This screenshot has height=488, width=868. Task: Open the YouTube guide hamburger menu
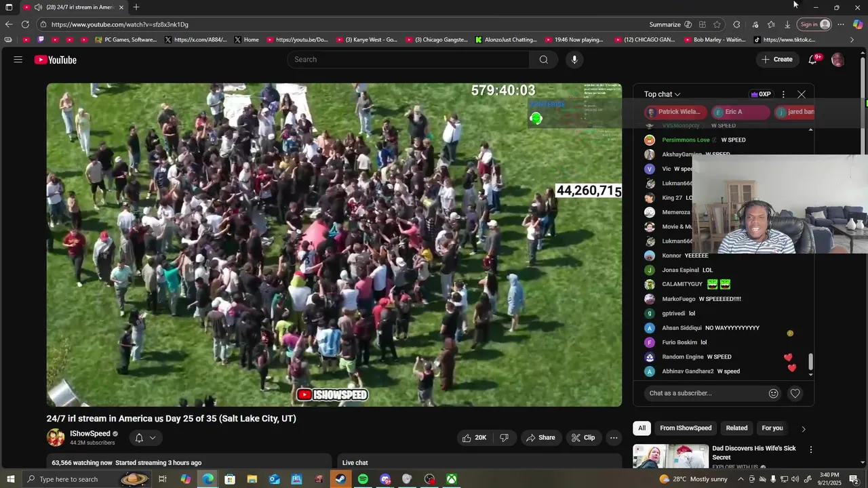18,60
